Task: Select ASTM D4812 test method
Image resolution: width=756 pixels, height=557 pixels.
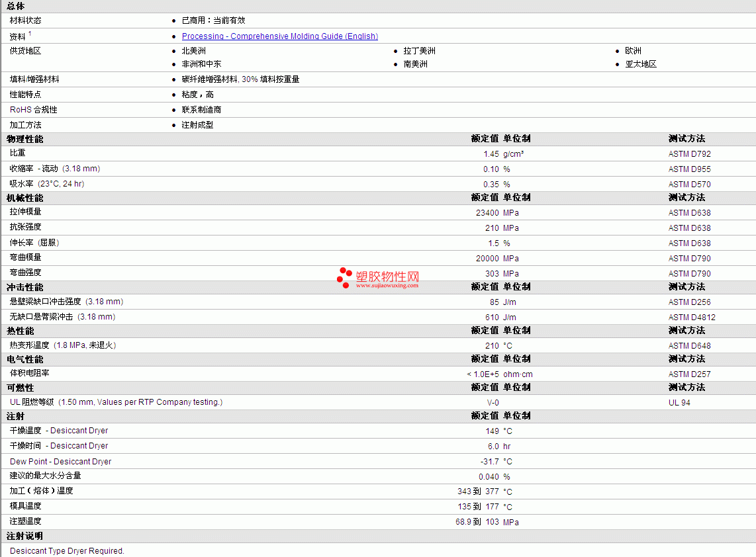Action: 692,318
